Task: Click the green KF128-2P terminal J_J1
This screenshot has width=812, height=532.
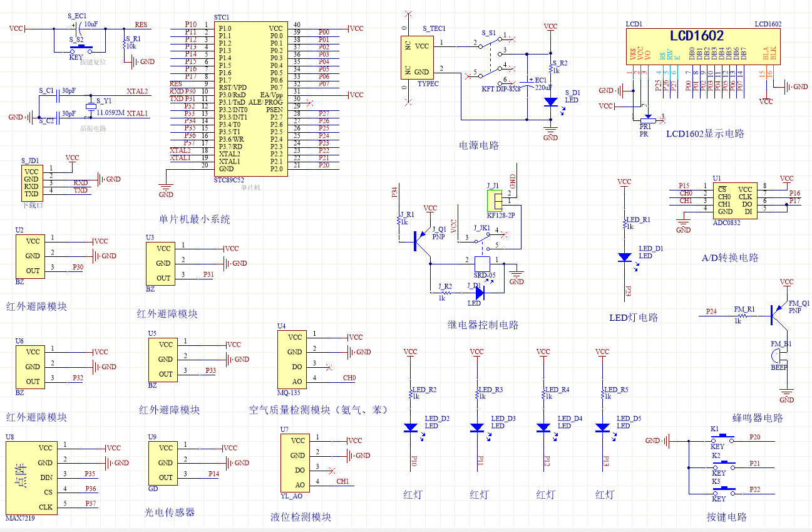Action: coord(495,202)
